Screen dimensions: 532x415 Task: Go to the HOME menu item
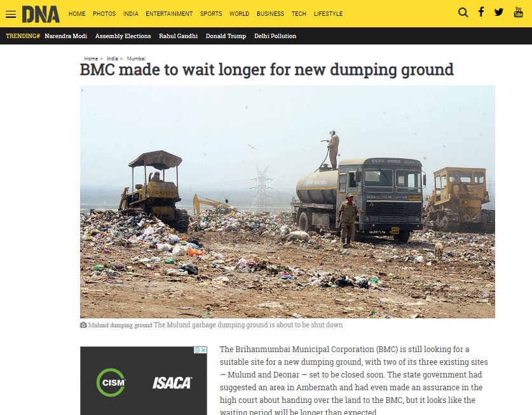77,14
